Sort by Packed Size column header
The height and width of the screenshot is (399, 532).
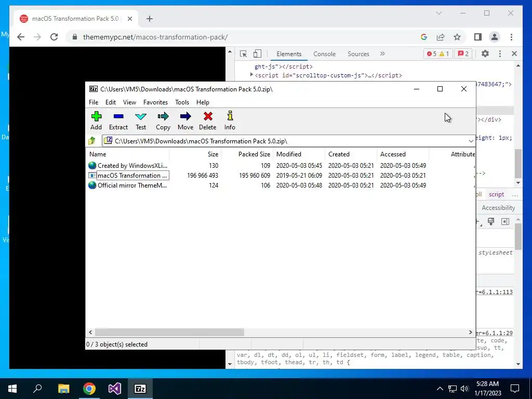click(x=247, y=154)
